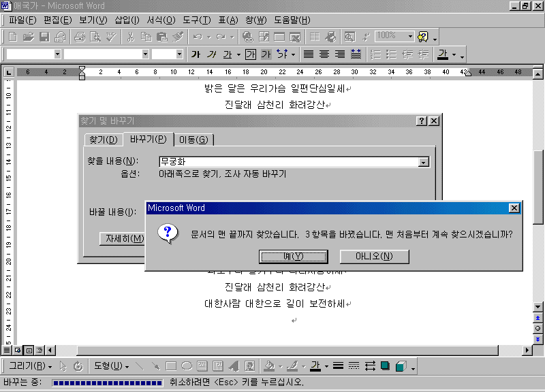Click the 자세히(M) button
Viewport: 545px width, 392px height.
coord(123,238)
